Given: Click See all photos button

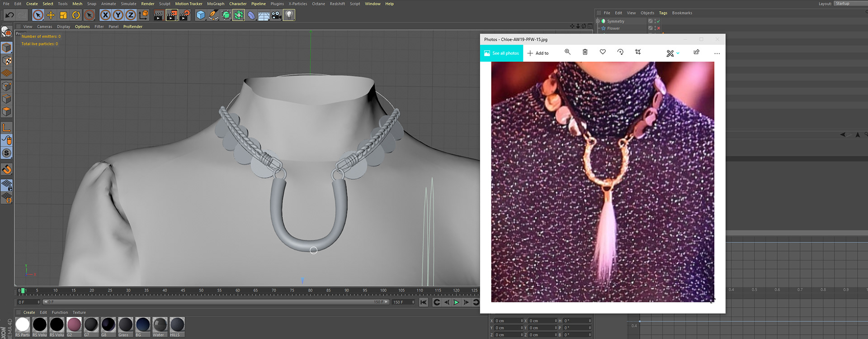Looking at the screenshot, I should 501,53.
